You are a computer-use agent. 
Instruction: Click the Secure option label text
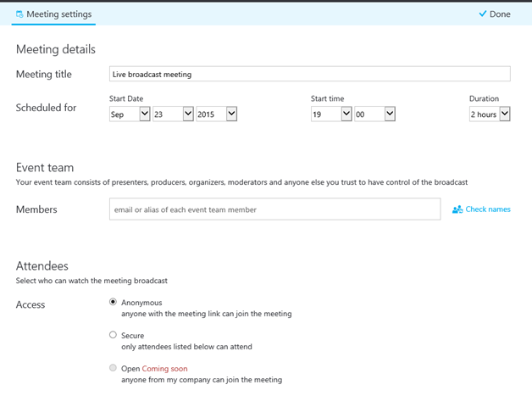point(132,336)
